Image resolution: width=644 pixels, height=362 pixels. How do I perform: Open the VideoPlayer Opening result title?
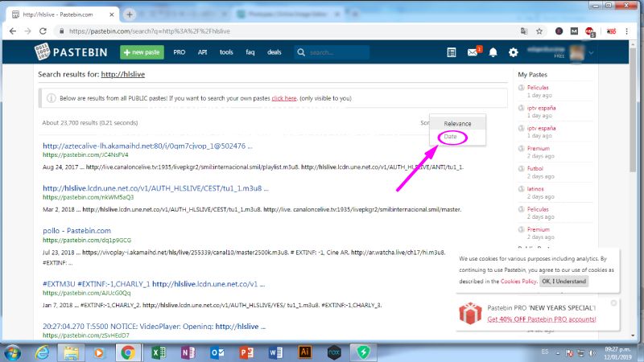[154, 327]
